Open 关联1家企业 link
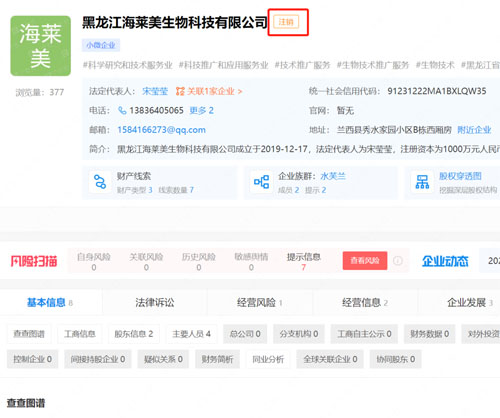This screenshot has height=418, width=500. coord(214,91)
